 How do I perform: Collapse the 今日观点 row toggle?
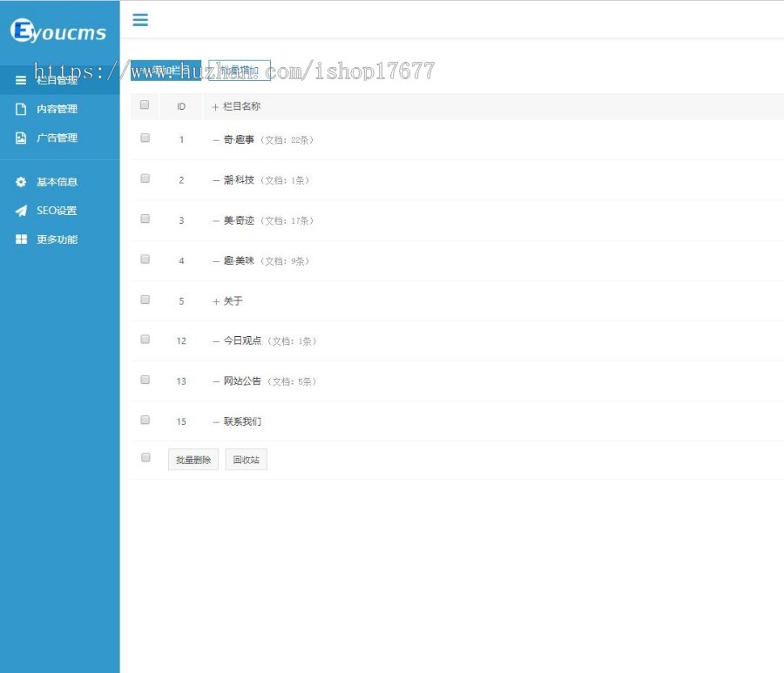coord(215,341)
